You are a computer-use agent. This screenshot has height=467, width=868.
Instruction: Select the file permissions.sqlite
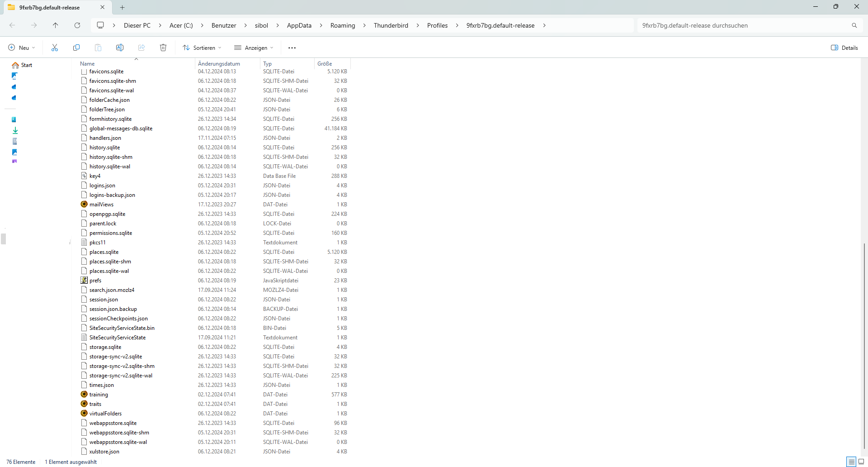click(111, 233)
